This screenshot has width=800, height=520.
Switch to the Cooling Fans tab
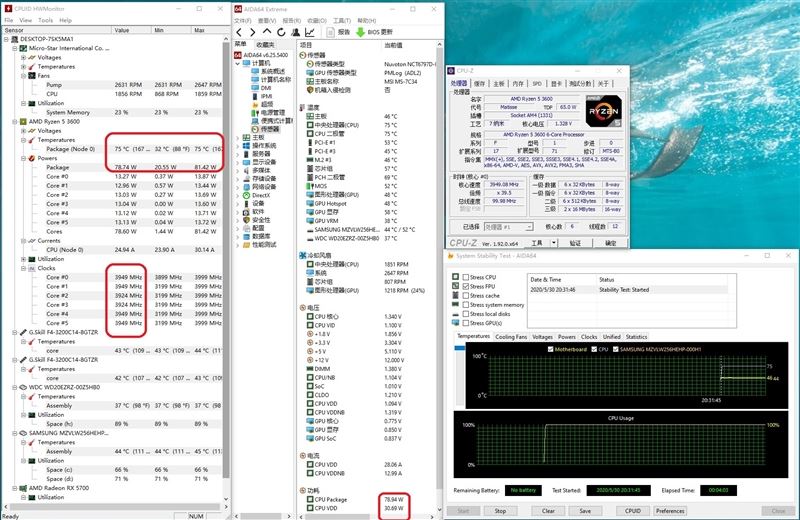click(511, 337)
